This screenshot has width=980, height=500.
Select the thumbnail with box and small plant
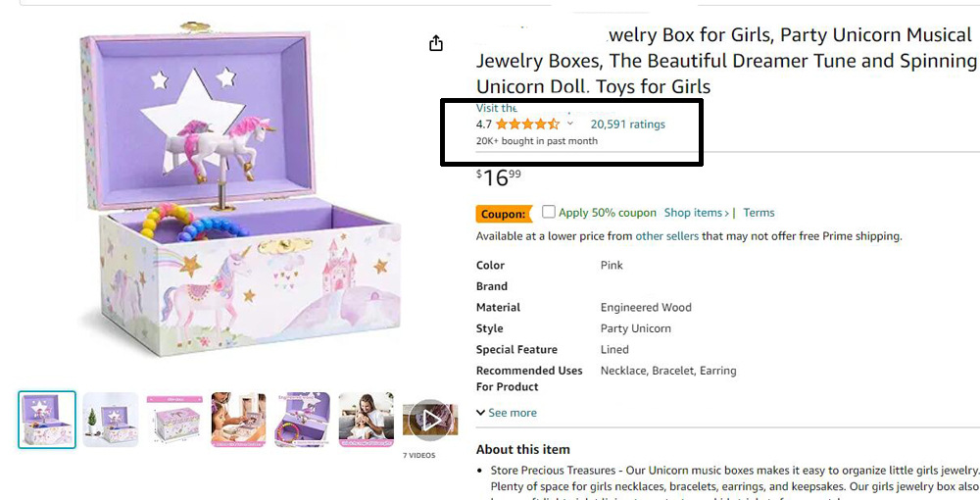click(111, 420)
